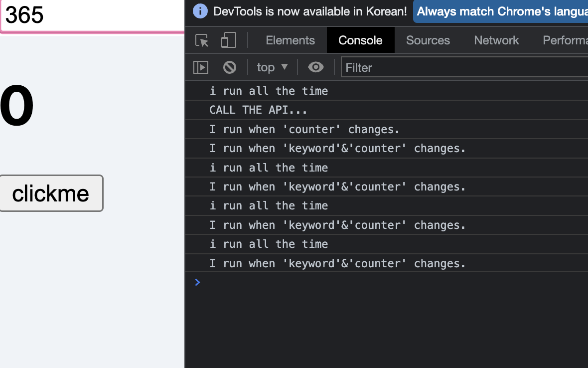Click the input box containing 365
Screen dimensions: 588x368
pyautogui.click(x=92, y=15)
